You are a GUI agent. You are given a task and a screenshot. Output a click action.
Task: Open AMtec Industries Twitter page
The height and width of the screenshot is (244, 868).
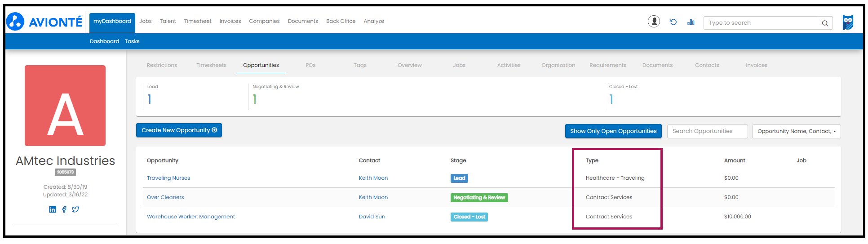(x=75, y=209)
